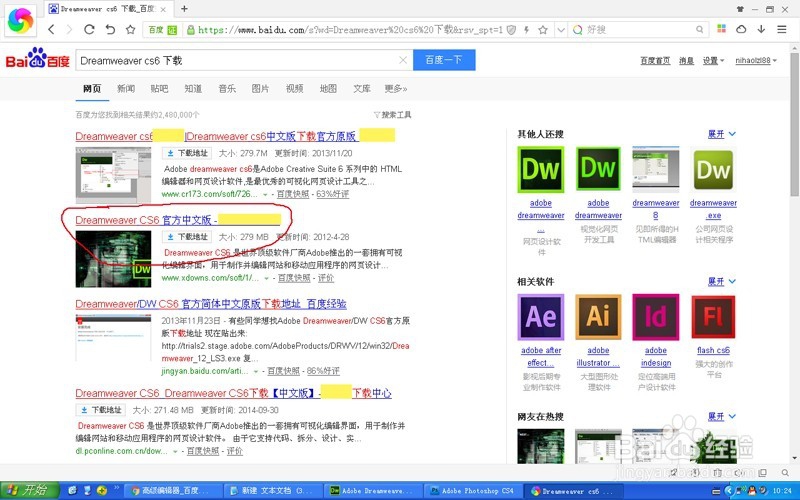Image resolution: width=800 pixels, height=500 pixels.
Task: Open the browser hamburger menu icon
Action: [x=781, y=30]
